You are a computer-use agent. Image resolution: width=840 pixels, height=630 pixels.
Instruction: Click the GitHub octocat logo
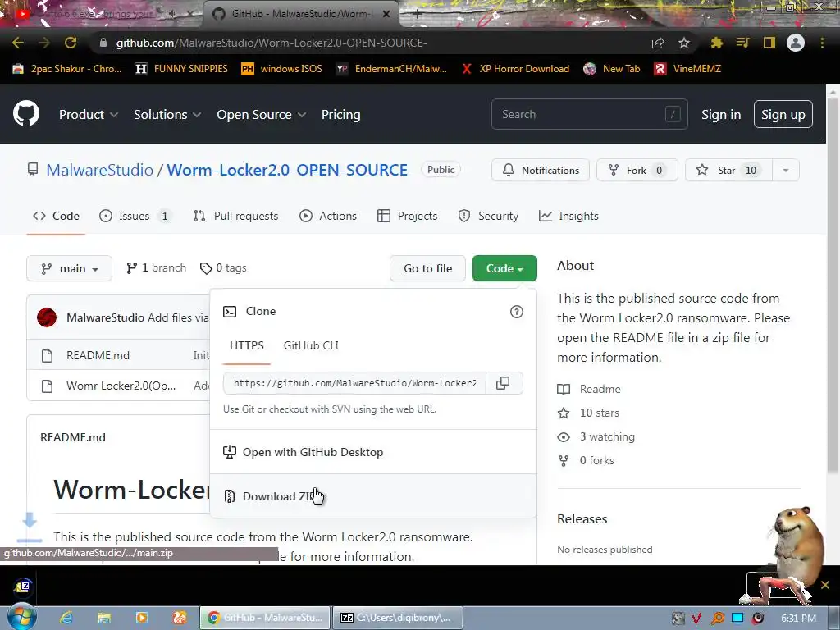point(25,113)
